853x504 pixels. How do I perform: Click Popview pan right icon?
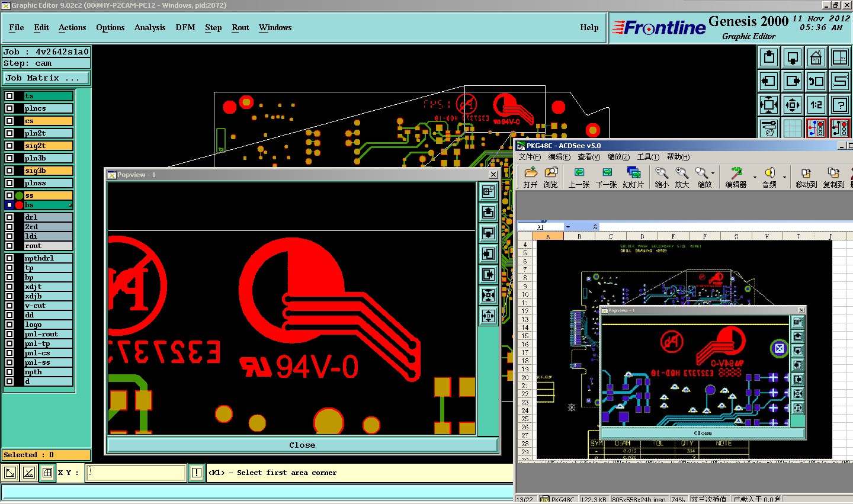coord(488,274)
